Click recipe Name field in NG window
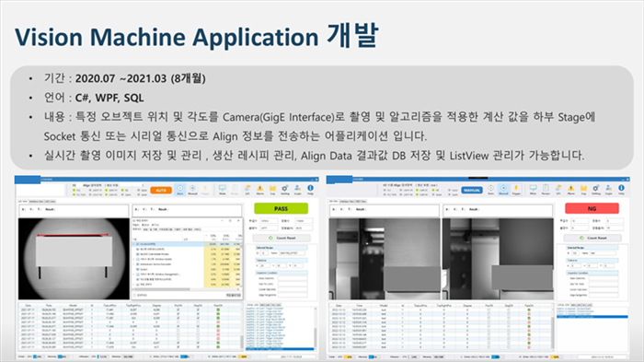 tap(604, 253)
